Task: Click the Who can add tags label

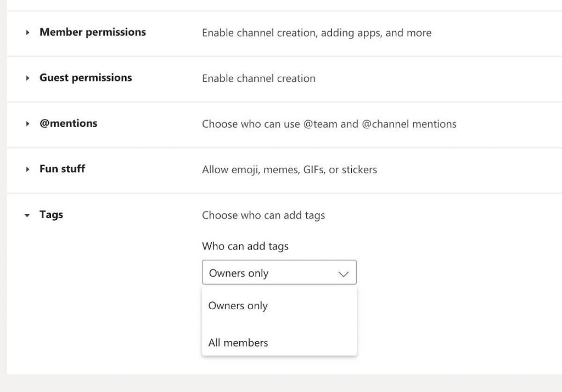Action: [x=245, y=246]
